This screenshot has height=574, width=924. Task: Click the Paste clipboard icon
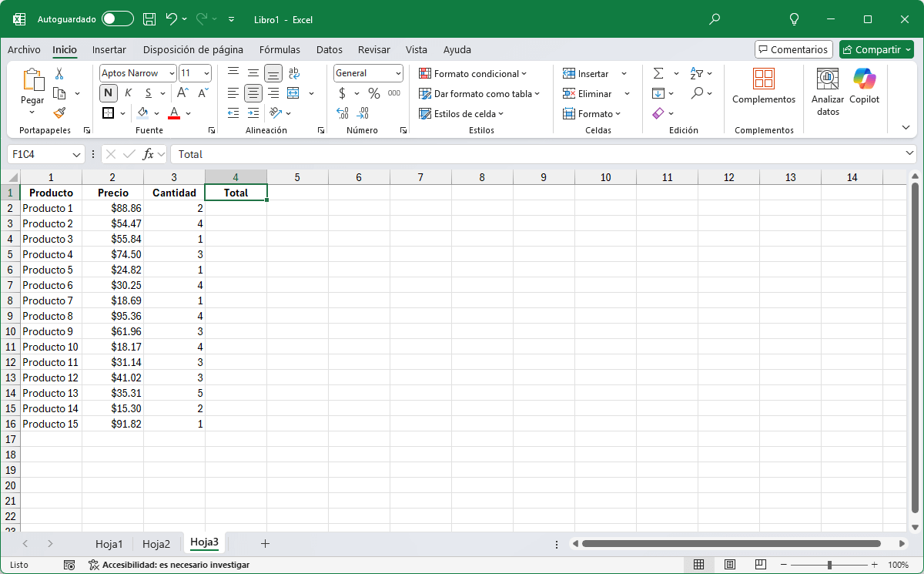[x=32, y=79]
